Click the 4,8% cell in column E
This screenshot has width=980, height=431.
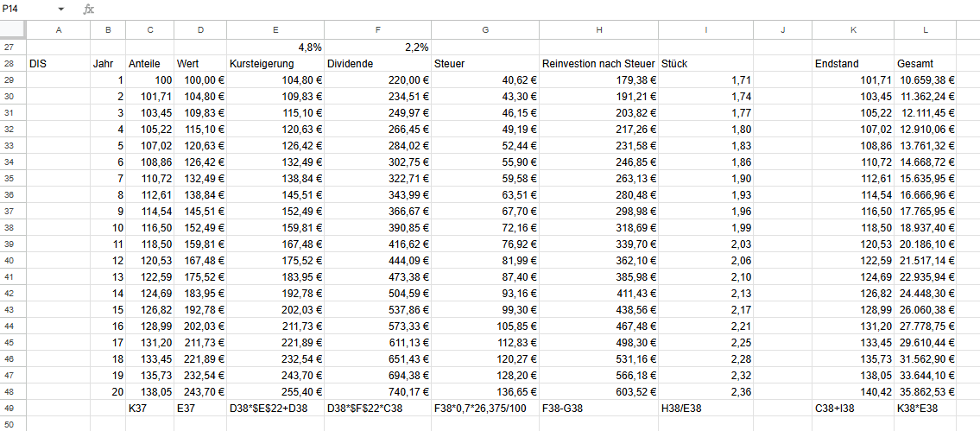tap(275, 48)
